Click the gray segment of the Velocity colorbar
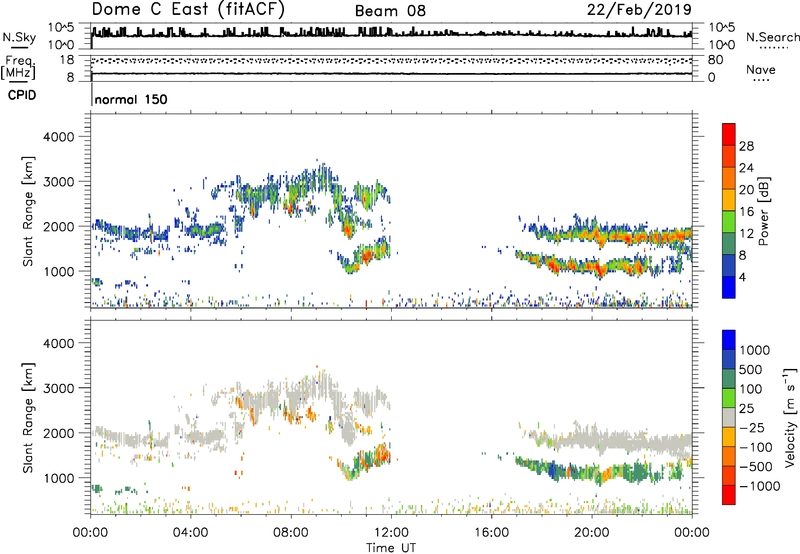The height and width of the screenshot is (554, 800). click(x=729, y=418)
